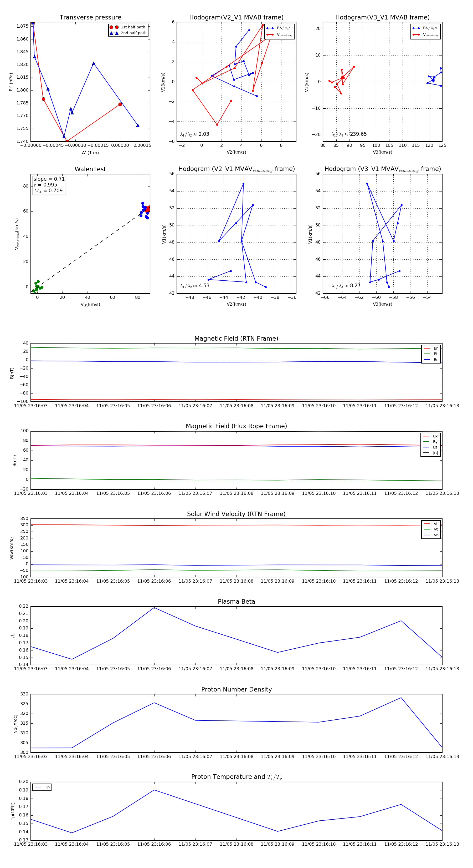Viewport: 473px width, 868px height.
Task: Select the Bn legend entry
Action: pyautogui.click(x=431, y=360)
